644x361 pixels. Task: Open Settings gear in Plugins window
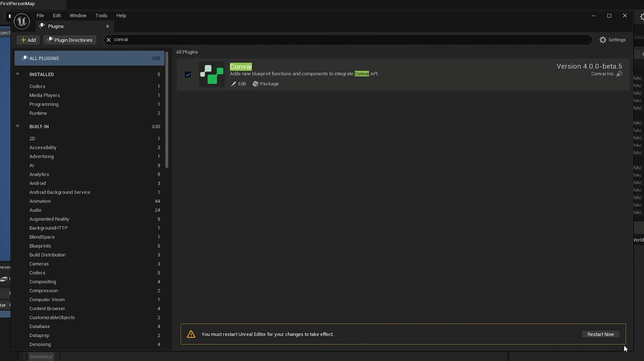tap(612, 40)
